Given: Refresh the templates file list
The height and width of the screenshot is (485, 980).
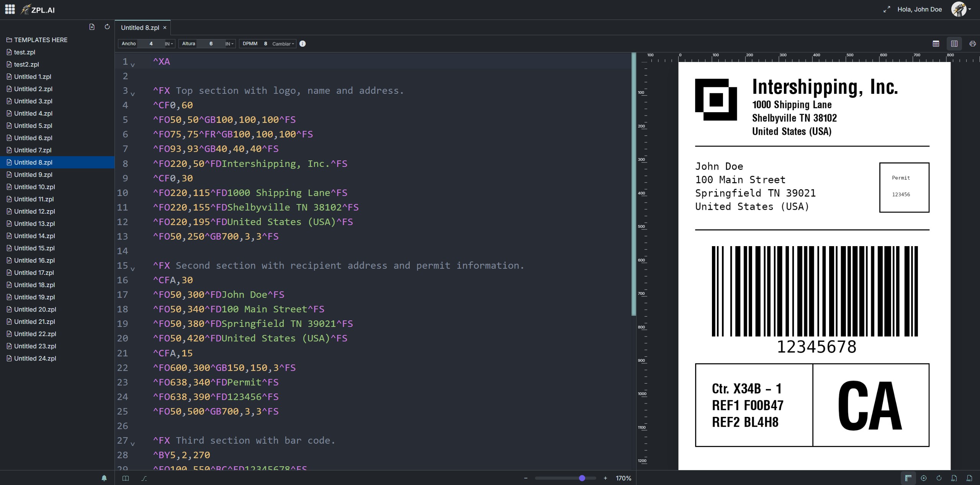Looking at the screenshot, I should (107, 27).
